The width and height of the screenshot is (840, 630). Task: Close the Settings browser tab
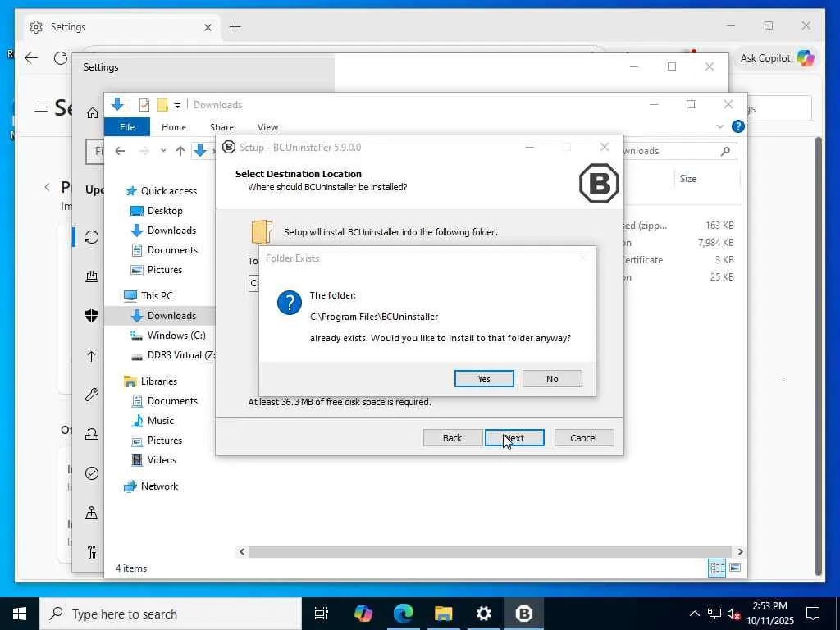(208, 27)
